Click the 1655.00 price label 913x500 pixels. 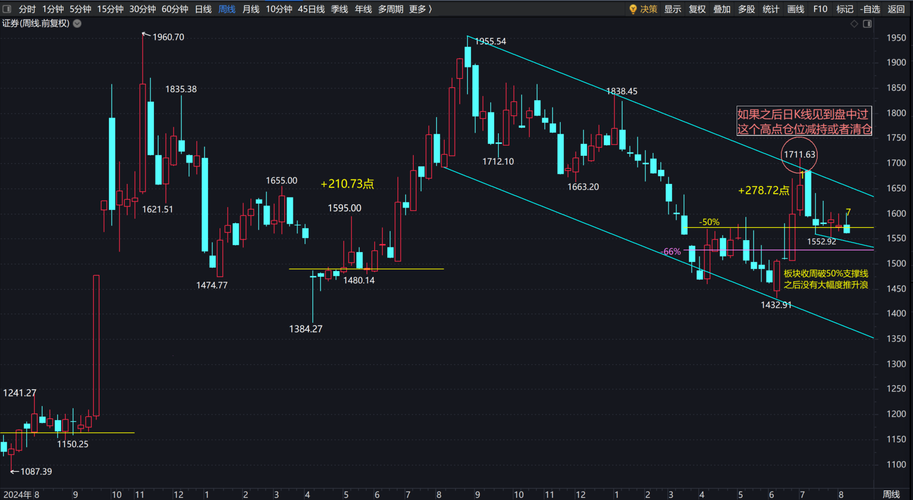(281, 181)
